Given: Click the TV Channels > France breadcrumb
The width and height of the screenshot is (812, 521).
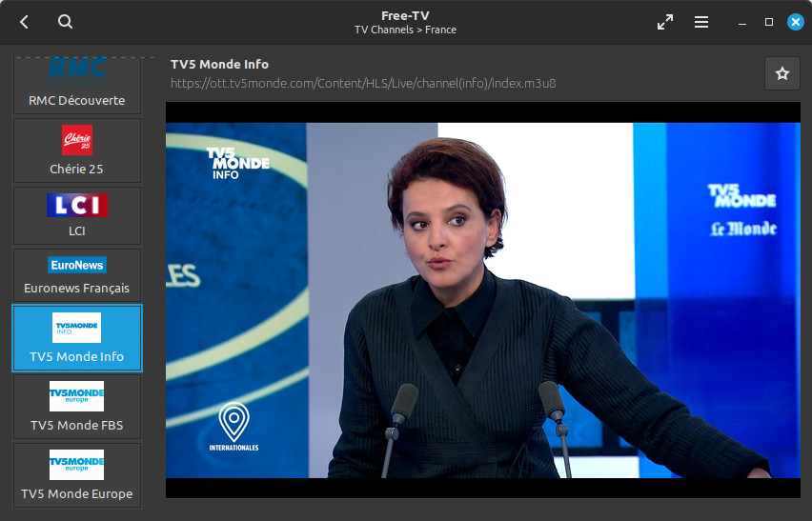Looking at the screenshot, I should point(405,30).
